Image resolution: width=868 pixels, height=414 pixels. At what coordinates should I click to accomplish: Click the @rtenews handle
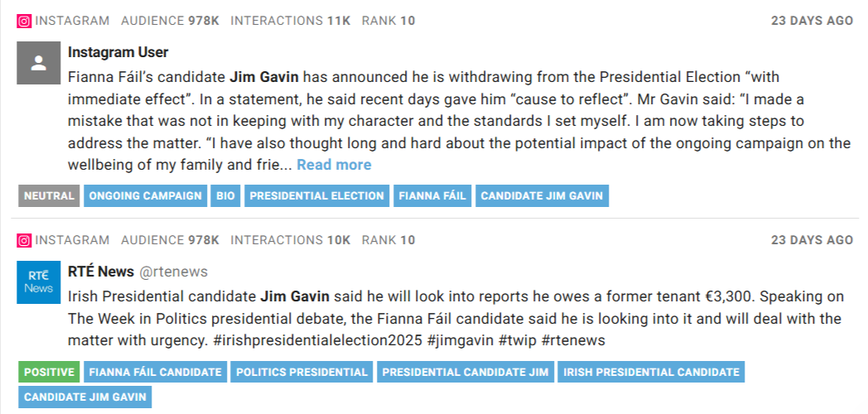[x=173, y=272]
